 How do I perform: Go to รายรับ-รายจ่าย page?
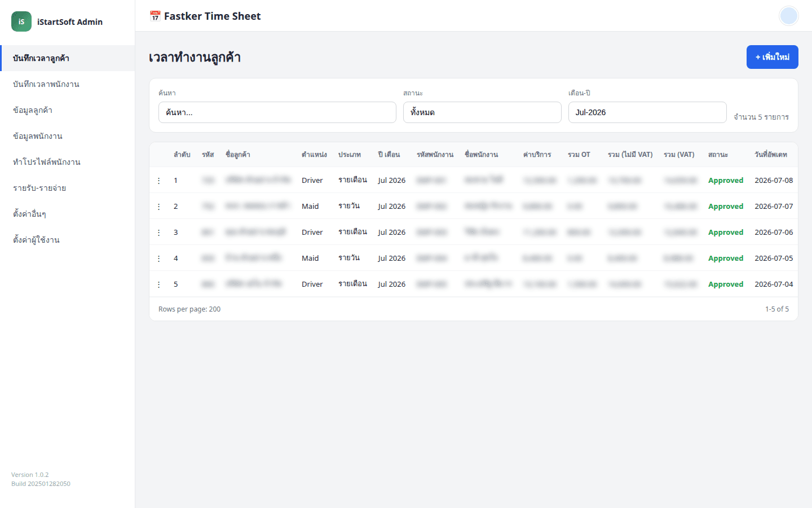(x=68, y=188)
